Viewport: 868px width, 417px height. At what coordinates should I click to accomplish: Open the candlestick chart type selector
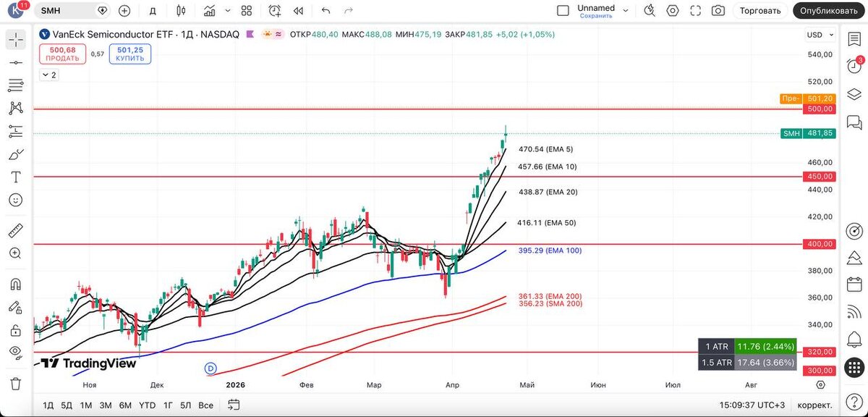click(x=181, y=11)
